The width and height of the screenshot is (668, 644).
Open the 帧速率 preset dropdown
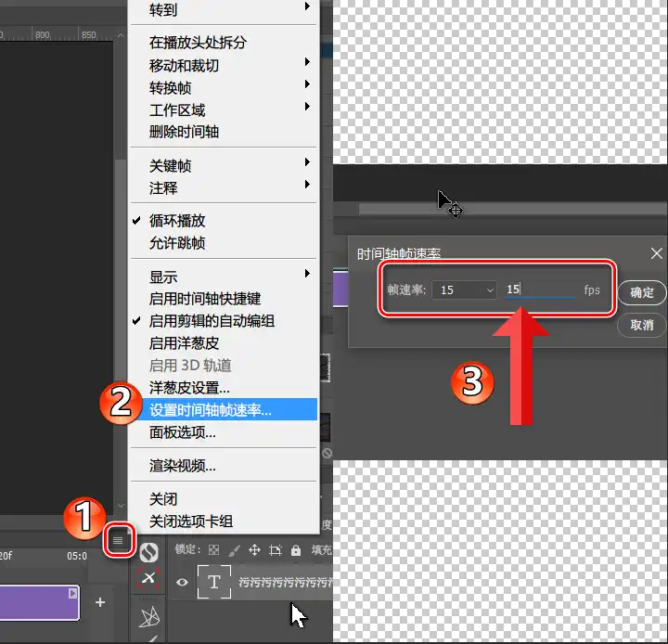pyautogui.click(x=467, y=290)
